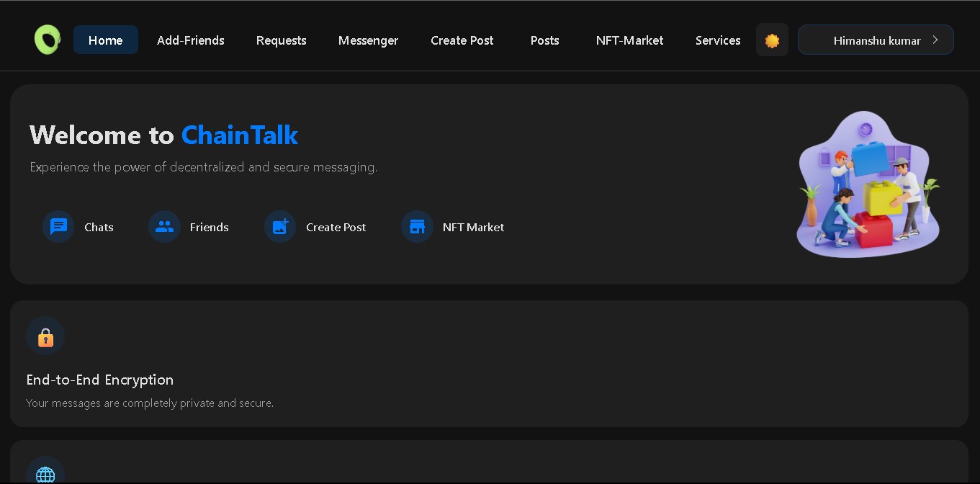Screen dimensions: 980x484
Task: Click the End-to-End Encryption lock icon
Action: [45, 336]
